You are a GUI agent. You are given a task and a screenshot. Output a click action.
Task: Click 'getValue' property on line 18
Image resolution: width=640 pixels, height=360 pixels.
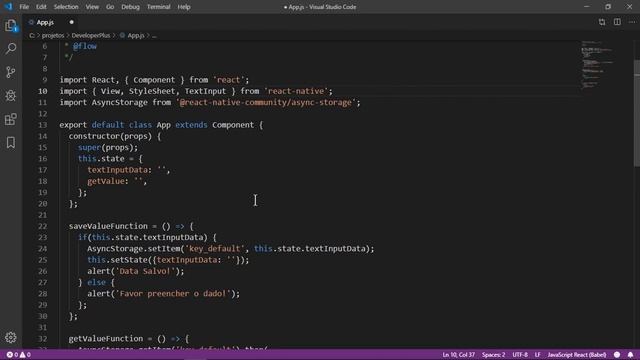click(105, 181)
